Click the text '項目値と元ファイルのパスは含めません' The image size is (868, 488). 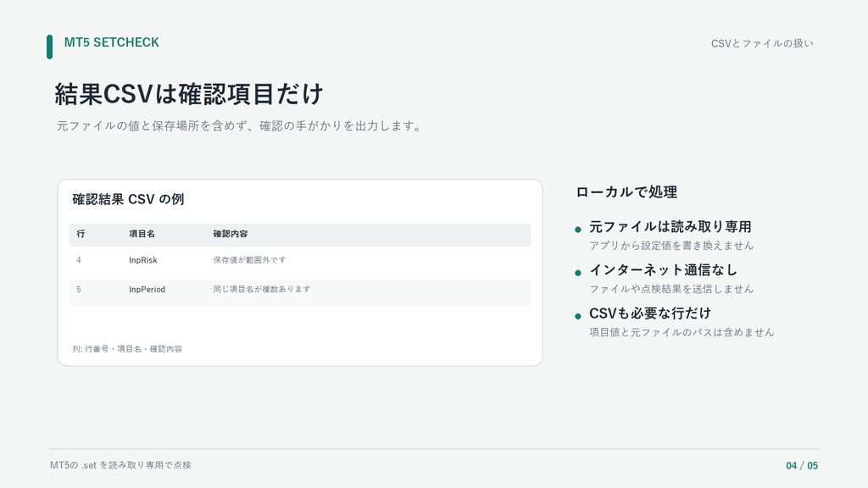point(682,332)
